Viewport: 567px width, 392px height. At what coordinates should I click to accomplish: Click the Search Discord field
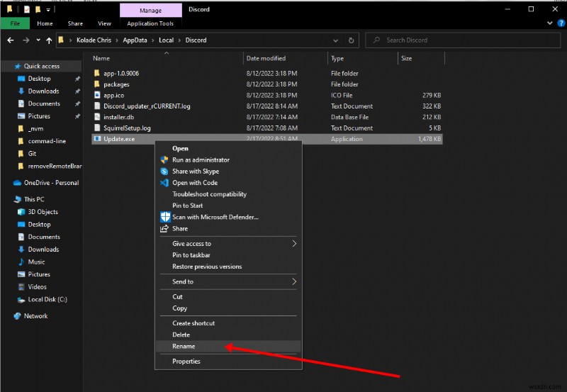[463, 40]
